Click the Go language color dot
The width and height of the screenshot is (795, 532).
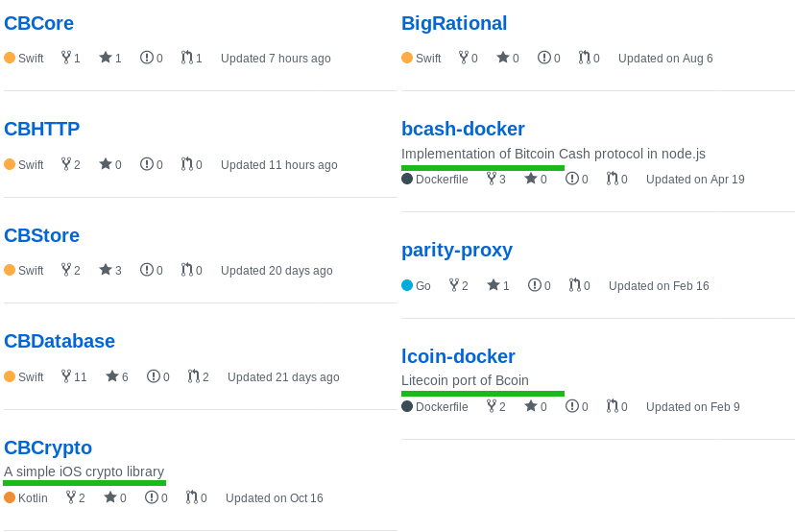coord(407,285)
